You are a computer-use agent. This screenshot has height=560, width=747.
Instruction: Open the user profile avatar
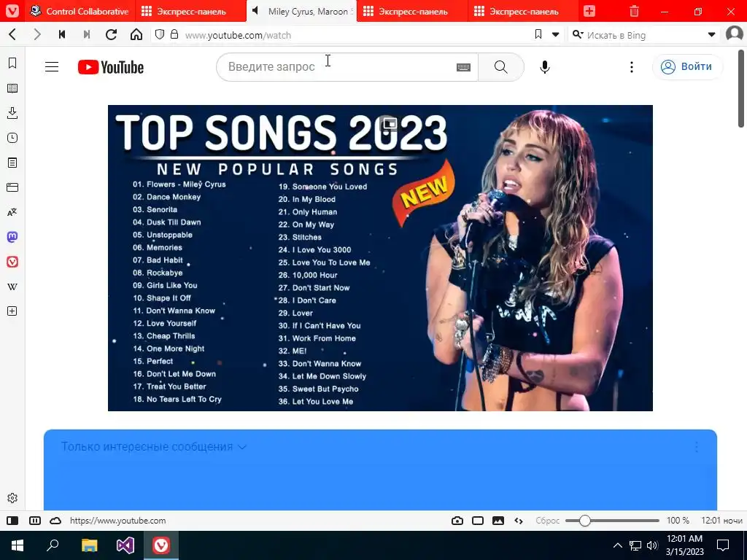pos(734,34)
